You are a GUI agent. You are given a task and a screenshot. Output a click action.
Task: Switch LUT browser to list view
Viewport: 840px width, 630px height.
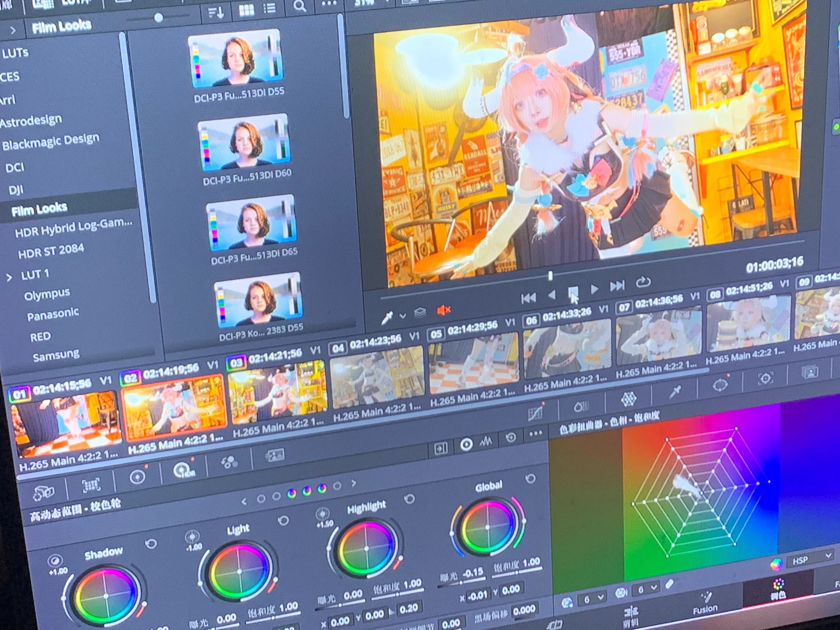(269, 8)
